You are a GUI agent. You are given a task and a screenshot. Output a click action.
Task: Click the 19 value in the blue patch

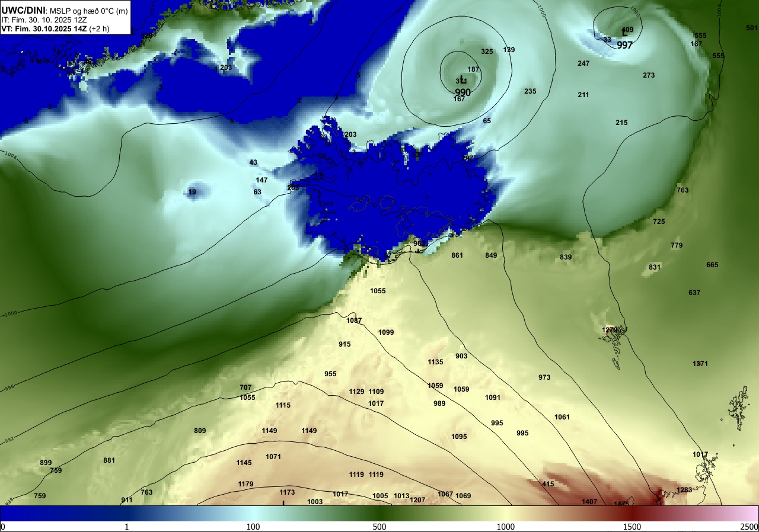[x=192, y=192]
